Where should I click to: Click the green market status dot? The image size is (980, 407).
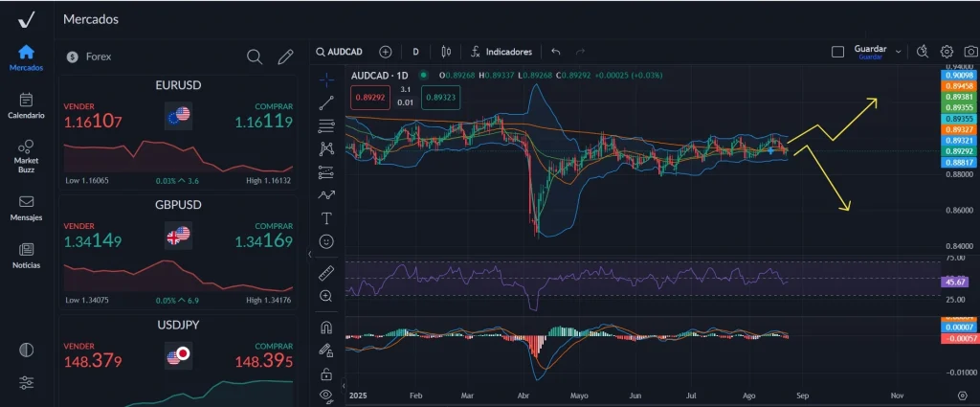[424, 75]
